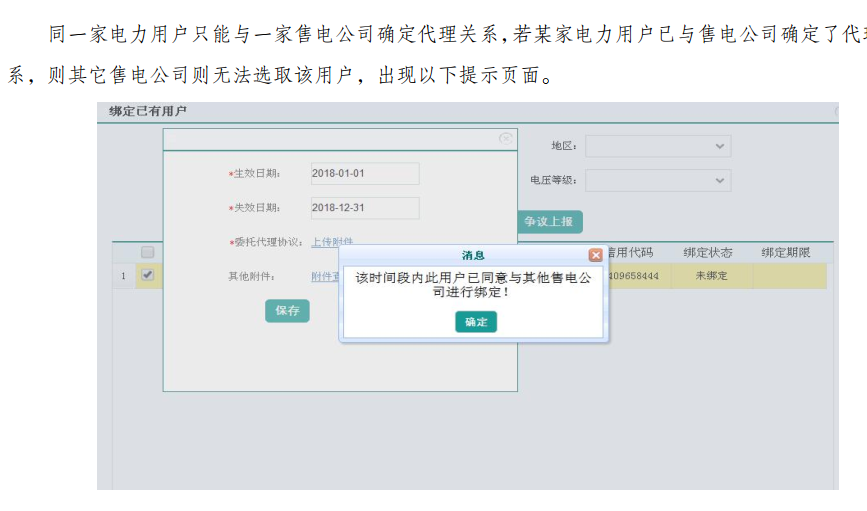Screen dimensions: 867x511
Task: Click the 其他附件 upload link
Action: tap(324, 276)
